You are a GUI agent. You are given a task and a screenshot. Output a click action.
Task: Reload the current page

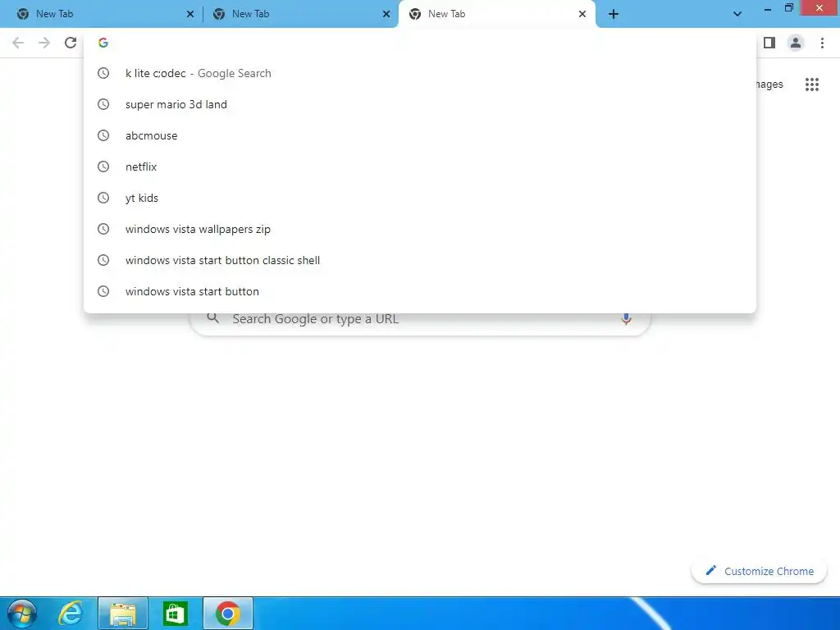(x=71, y=43)
